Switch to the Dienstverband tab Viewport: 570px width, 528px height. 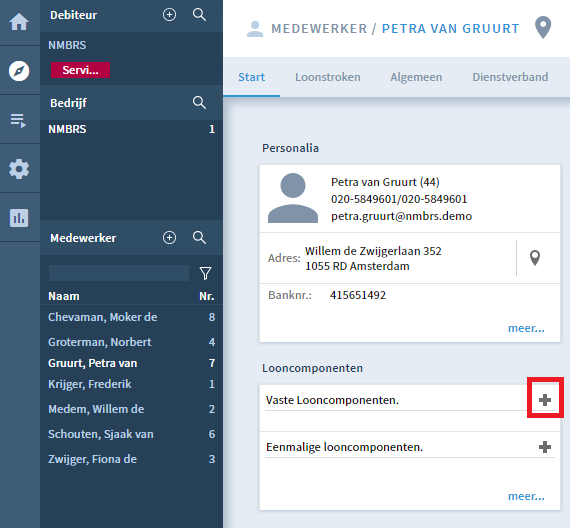tap(510, 77)
